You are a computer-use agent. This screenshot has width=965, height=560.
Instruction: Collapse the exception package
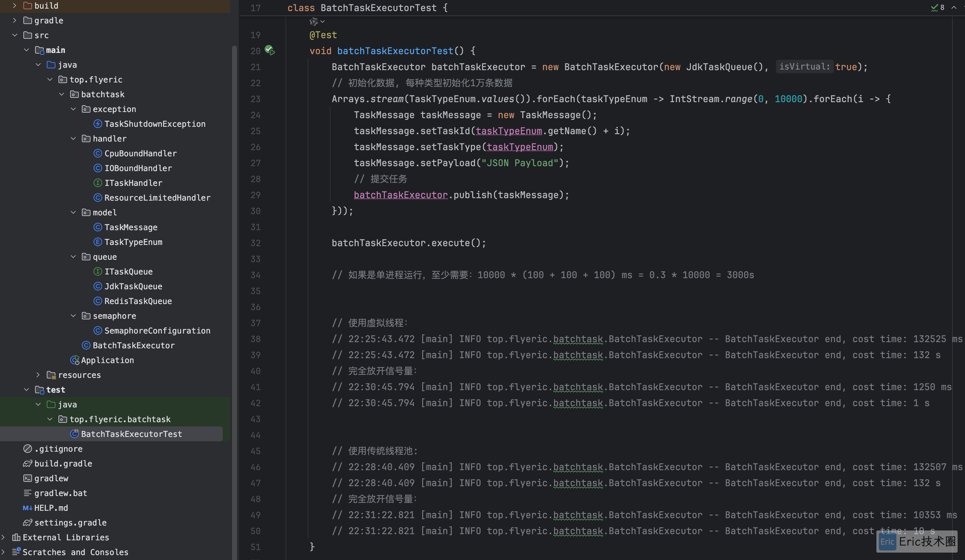click(73, 109)
